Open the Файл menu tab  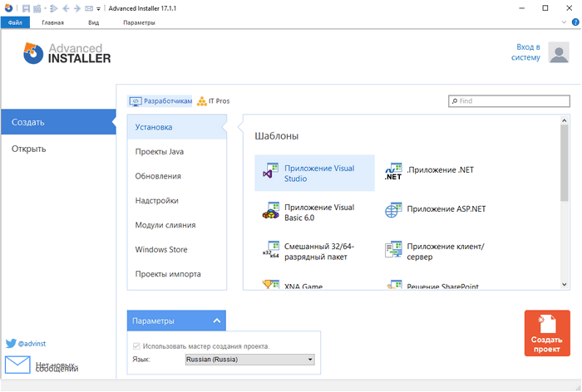pyautogui.click(x=15, y=22)
